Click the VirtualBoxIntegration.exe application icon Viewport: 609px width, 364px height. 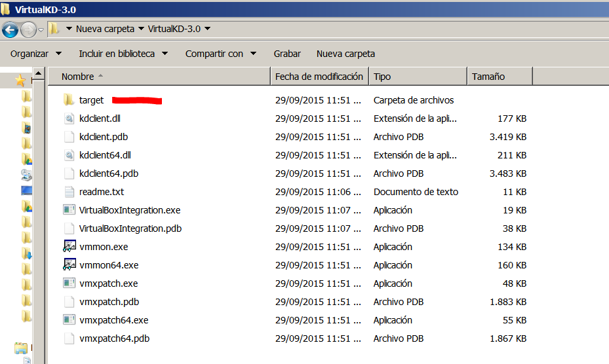pos(69,210)
